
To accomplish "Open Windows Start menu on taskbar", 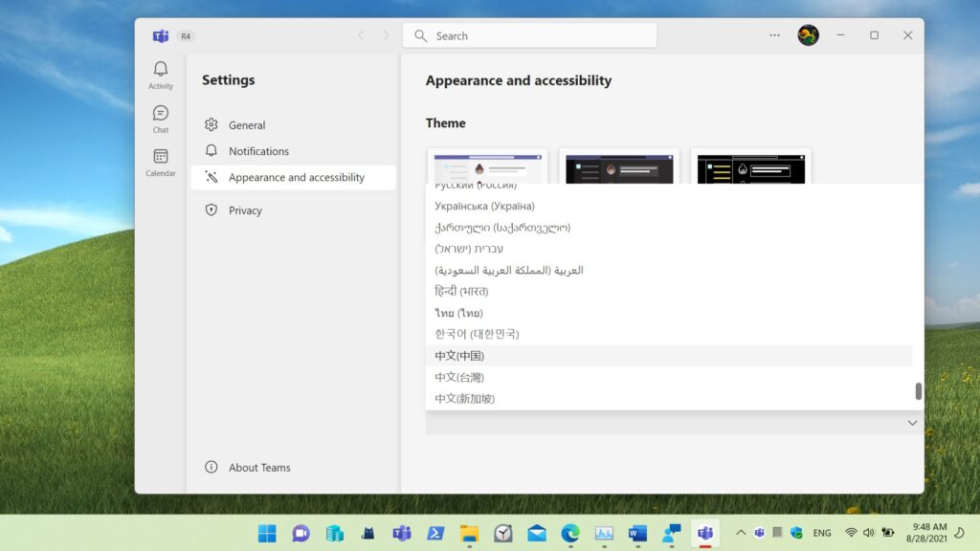I will tap(267, 533).
